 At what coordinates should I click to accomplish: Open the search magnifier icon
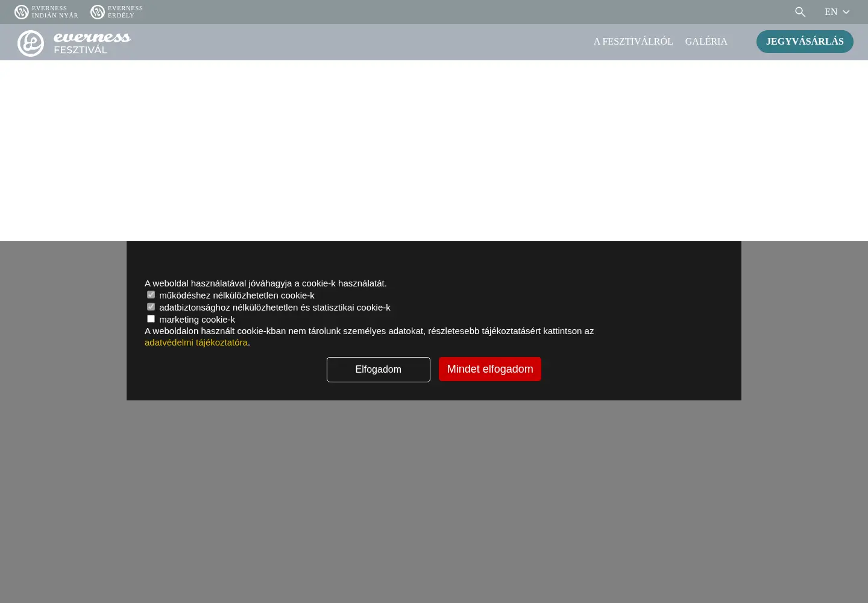(x=800, y=12)
